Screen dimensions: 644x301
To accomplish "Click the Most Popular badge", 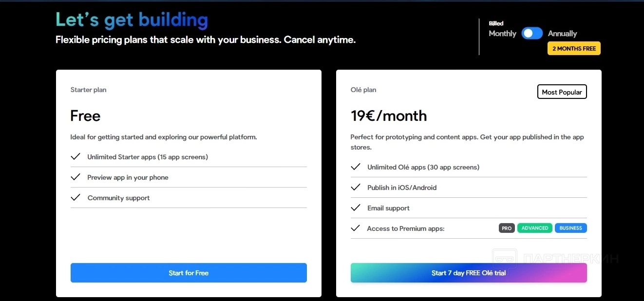I will click(562, 92).
